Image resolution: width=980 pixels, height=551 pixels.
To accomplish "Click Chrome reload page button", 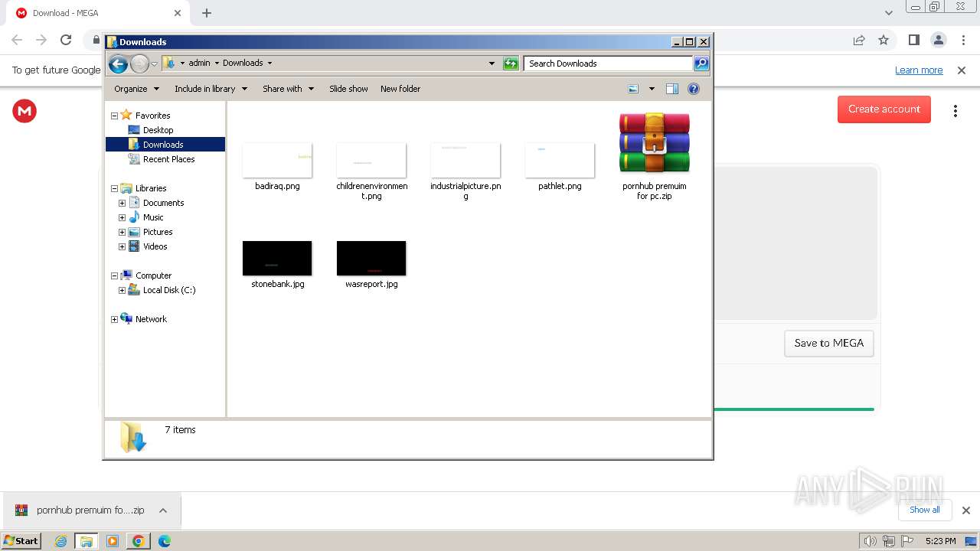I will pos(66,40).
